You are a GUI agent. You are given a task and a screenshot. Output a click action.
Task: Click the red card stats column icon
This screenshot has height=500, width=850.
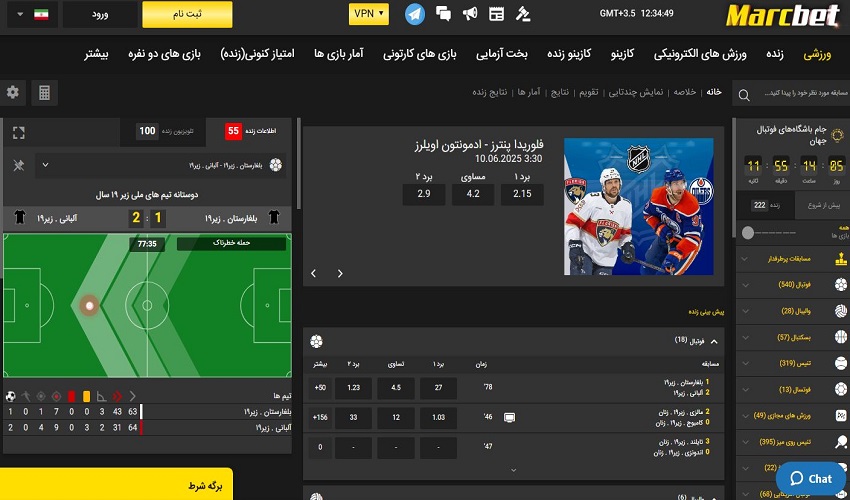pos(72,396)
